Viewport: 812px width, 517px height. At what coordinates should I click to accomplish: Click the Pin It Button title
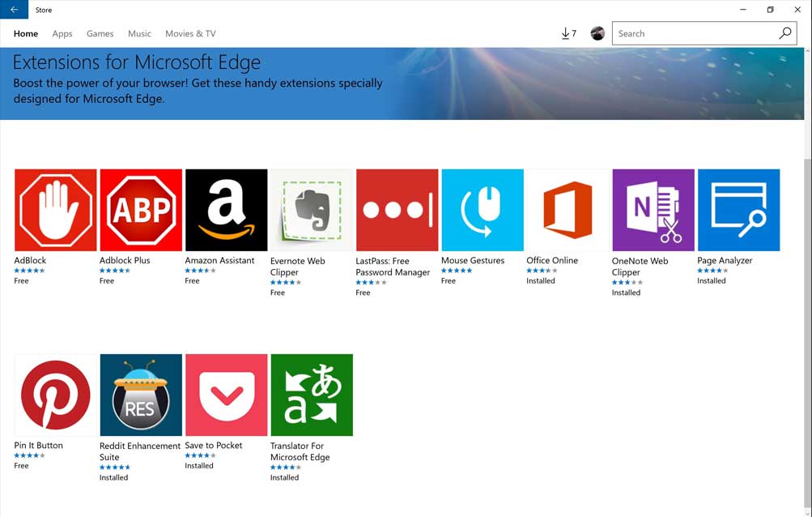(x=38, y=446)
